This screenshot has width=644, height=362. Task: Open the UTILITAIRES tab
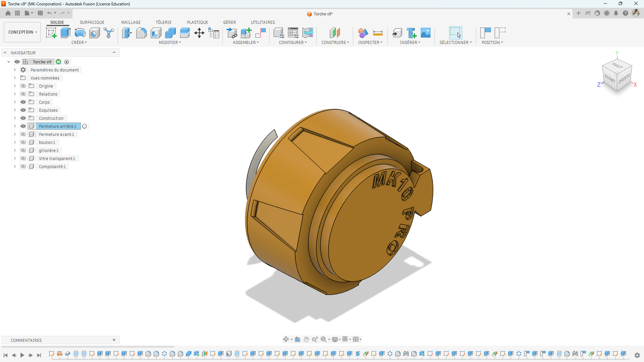tap(263, 22)
